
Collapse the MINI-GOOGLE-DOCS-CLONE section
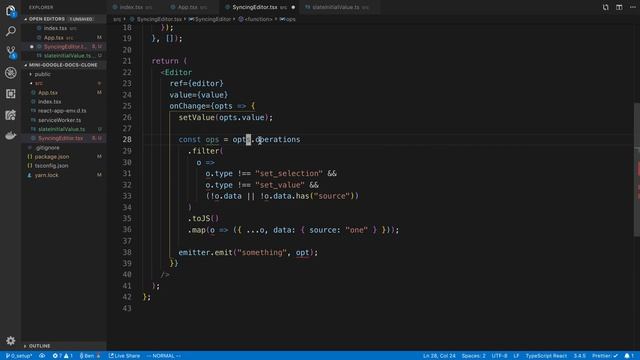point(63,65)
